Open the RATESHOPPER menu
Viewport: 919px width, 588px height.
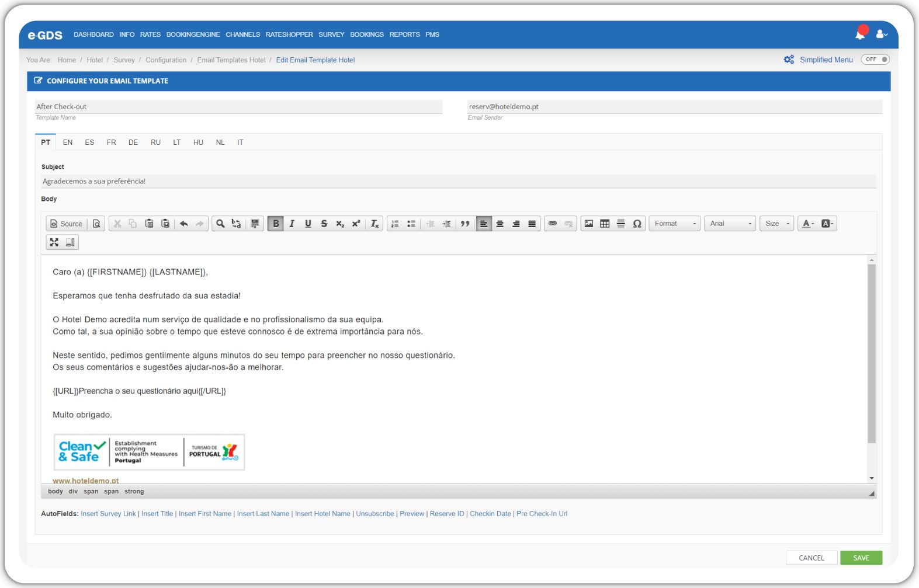click(x=289, y=34)
